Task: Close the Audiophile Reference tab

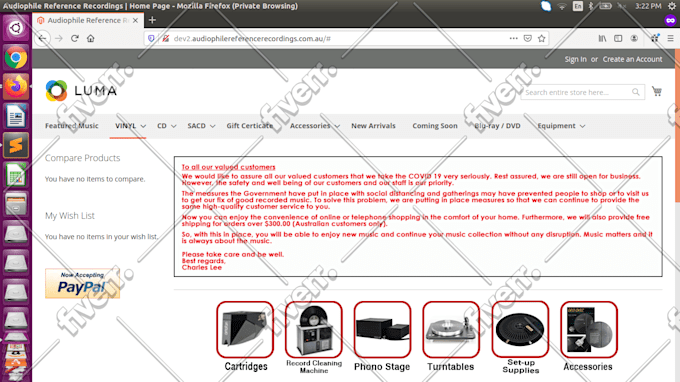Action: tap(135, 20)
